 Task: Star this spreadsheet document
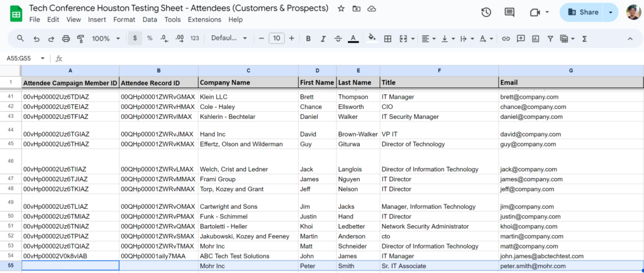point(341,9)
